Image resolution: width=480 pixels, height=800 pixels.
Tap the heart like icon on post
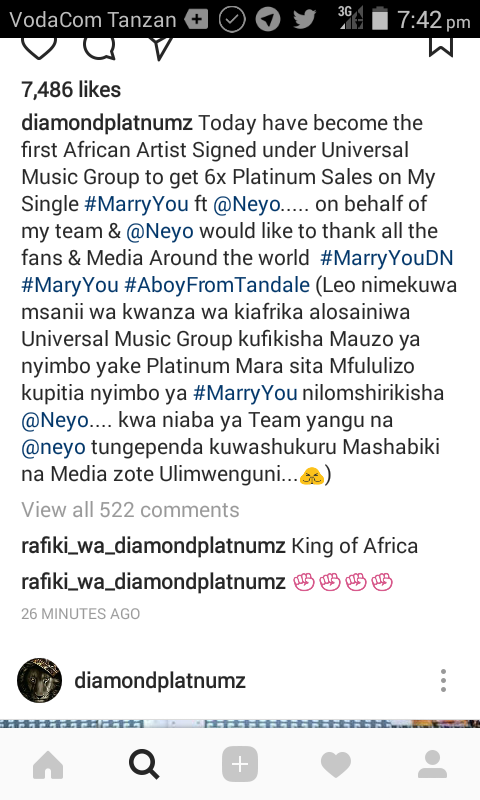tap(39, 48)
